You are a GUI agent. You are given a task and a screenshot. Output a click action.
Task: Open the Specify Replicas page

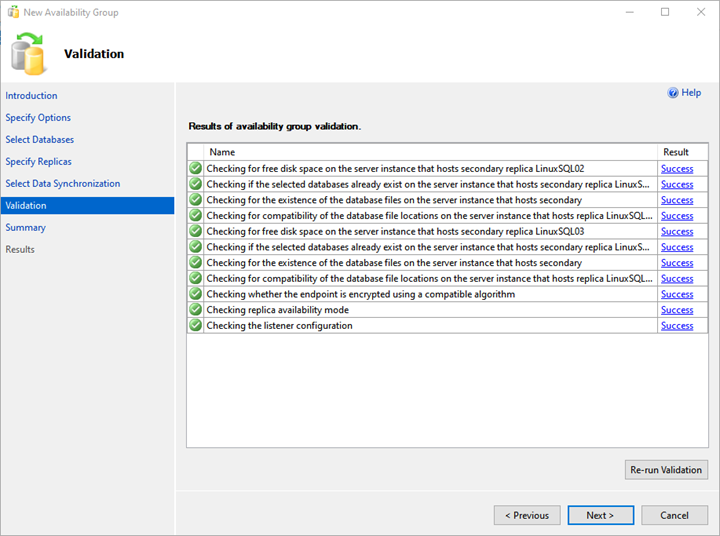[x=39, y=162]
